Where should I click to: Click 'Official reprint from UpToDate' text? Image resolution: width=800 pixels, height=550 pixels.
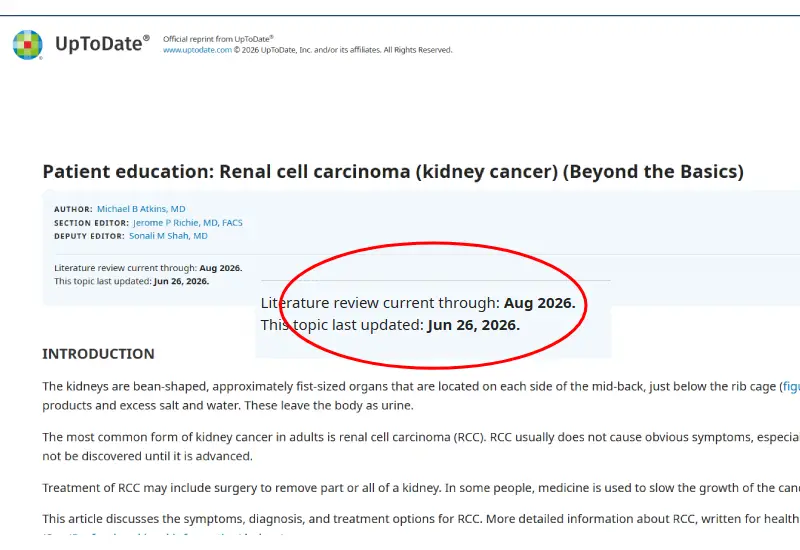click(218, 39)
